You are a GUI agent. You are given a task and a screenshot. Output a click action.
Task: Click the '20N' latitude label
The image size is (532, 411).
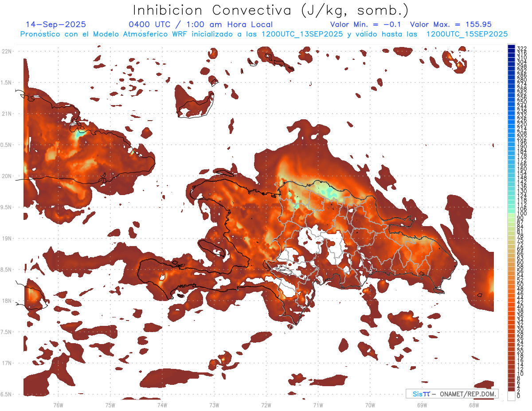pos(7,176)
